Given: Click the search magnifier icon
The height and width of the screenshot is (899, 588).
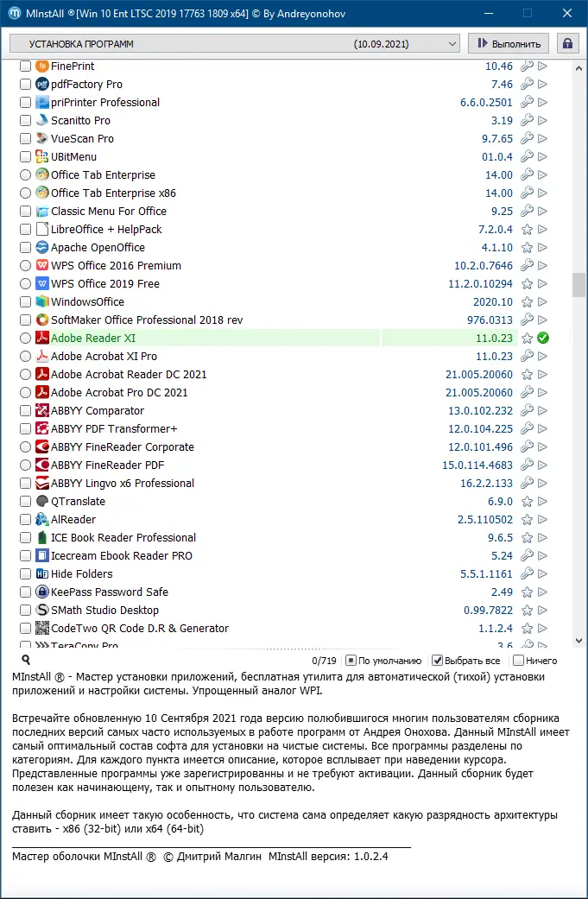Looking at the screenshot, I should tap(26, 661).
